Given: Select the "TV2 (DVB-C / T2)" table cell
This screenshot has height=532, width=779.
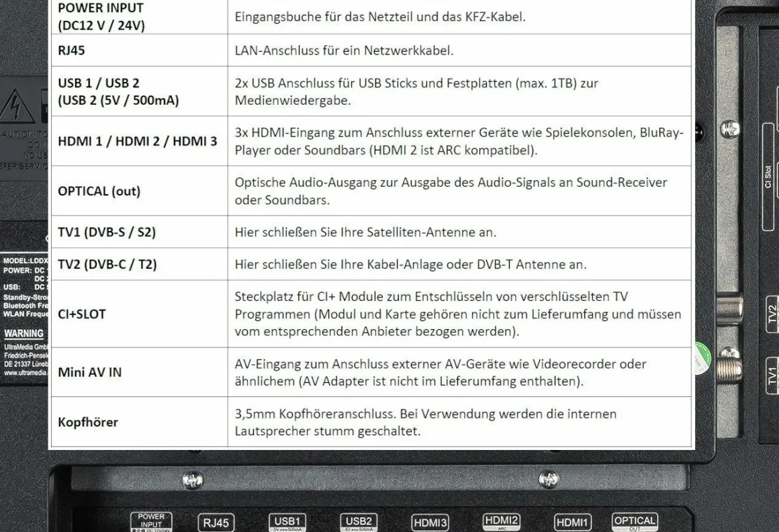Looking at the screenshot, I should (140, 264).
